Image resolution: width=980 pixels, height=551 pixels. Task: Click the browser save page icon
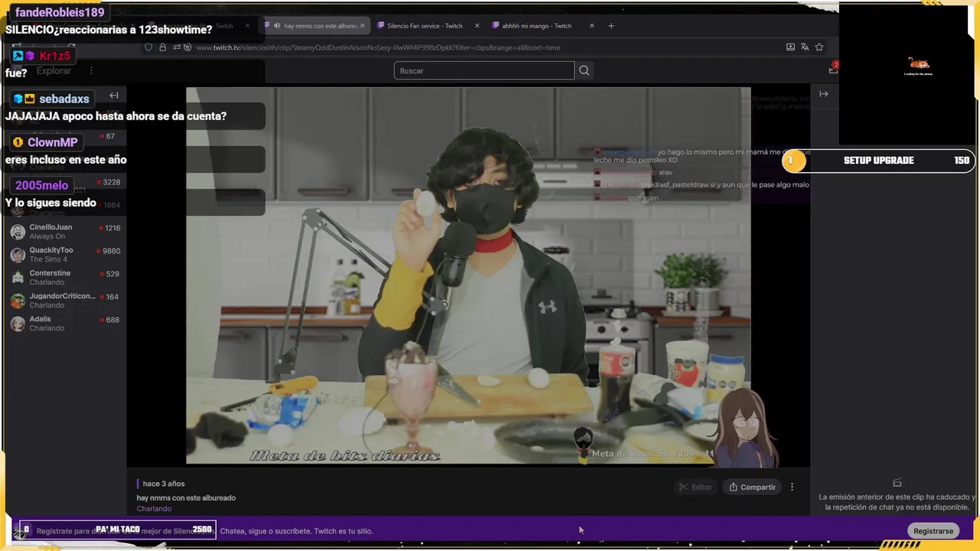pyautogui.click(x=790, y=47)
